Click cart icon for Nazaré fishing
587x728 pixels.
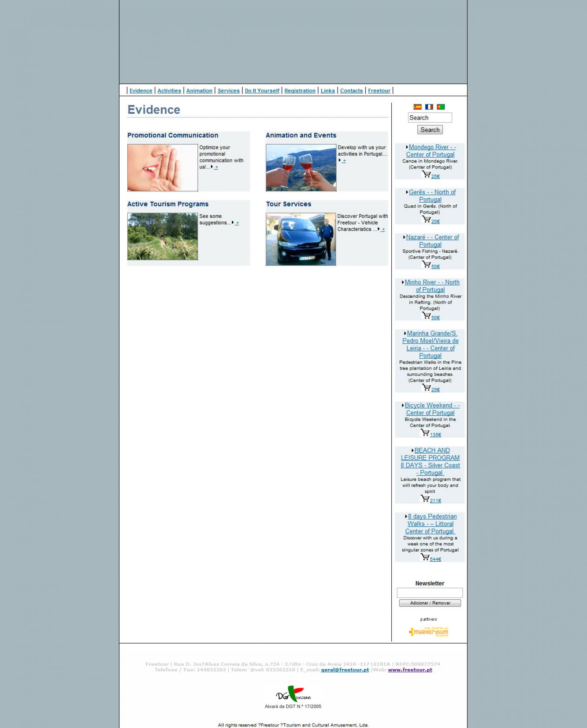pyautogui.click(x=426, y=264)
